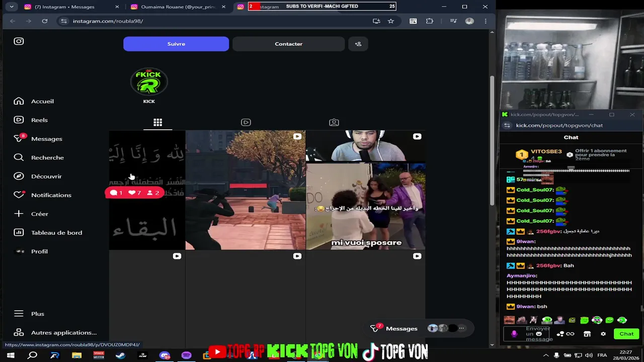Image resolution: width=644 pixels, height=362 pixels.
Task: Open Autres applications link
Action: (x=55, y=332)
